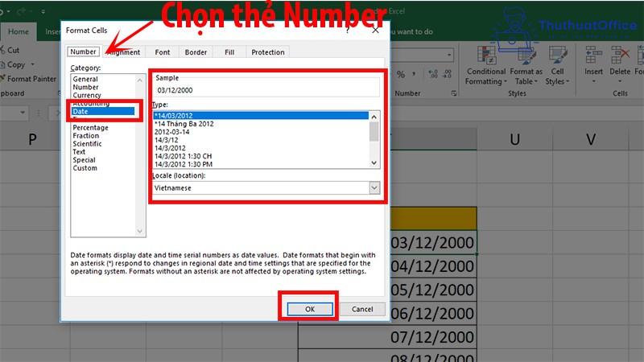
Task: Switch to the Number tab
Action: pyautogui.click(x=83, y=51)
